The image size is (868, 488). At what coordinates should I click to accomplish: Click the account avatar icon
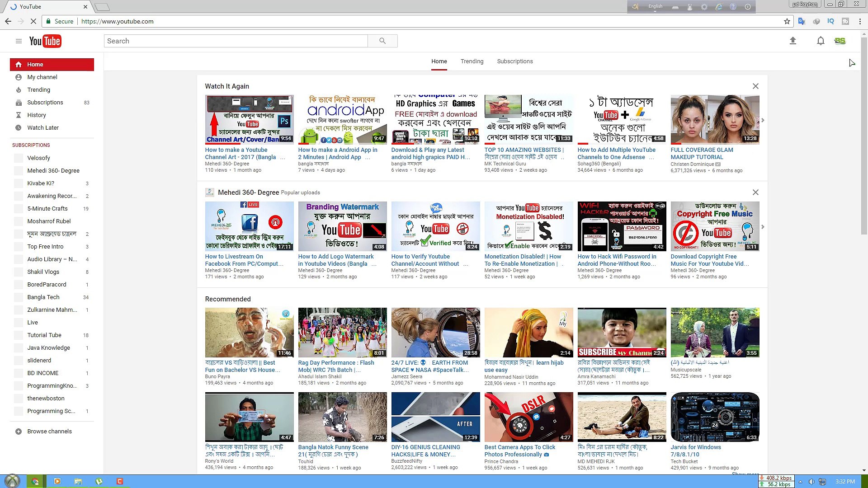[x=840, y=41]
